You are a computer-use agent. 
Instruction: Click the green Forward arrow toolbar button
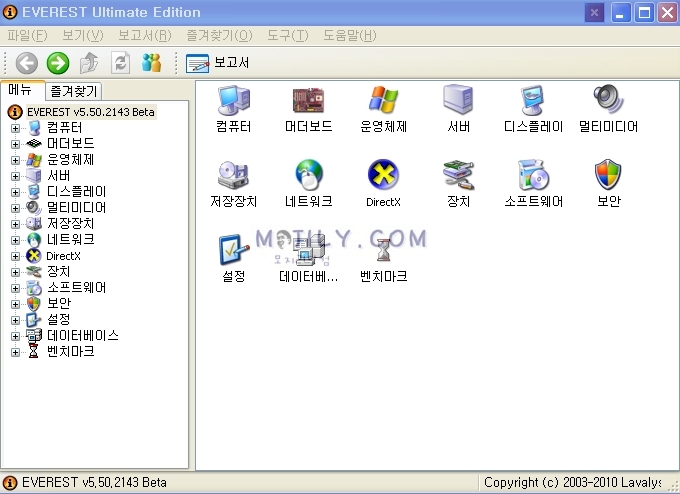58,63
